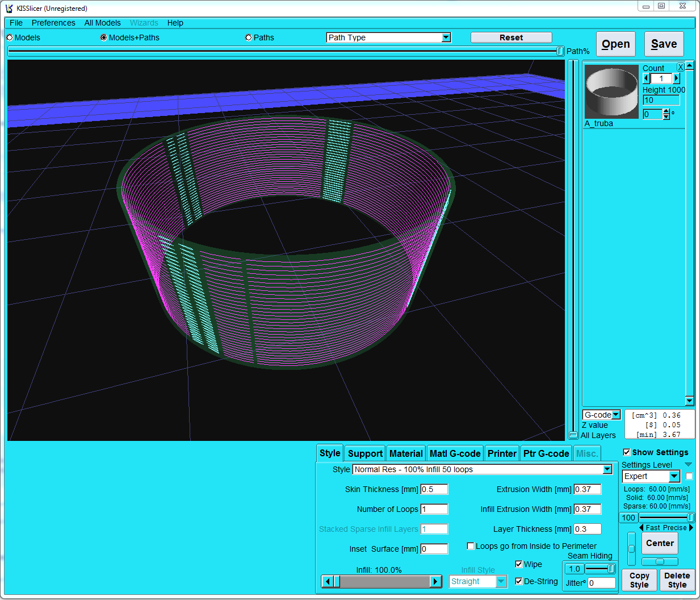Select the Models view radio button
This screenshot has width=700, height=600.
point(10,37)
